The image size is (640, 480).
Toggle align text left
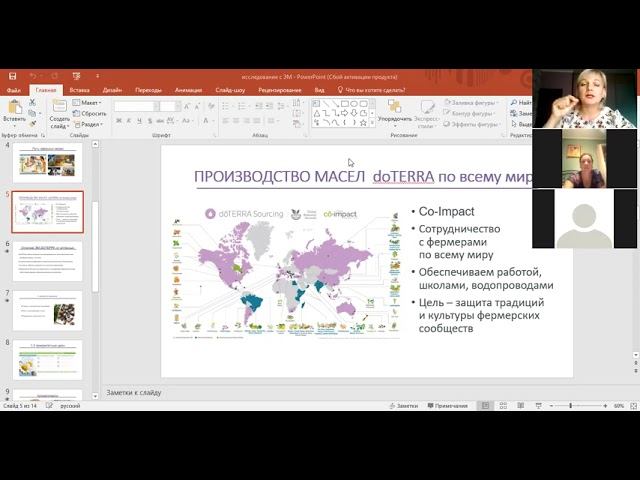[226, 121]
